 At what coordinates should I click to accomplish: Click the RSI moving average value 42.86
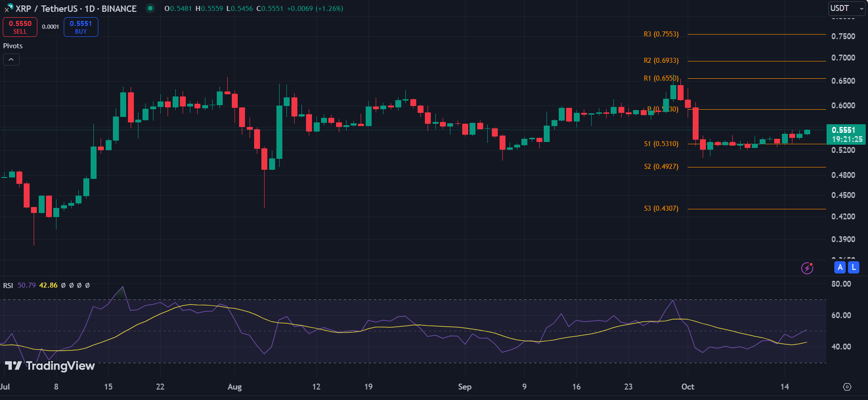coord(48,285)
